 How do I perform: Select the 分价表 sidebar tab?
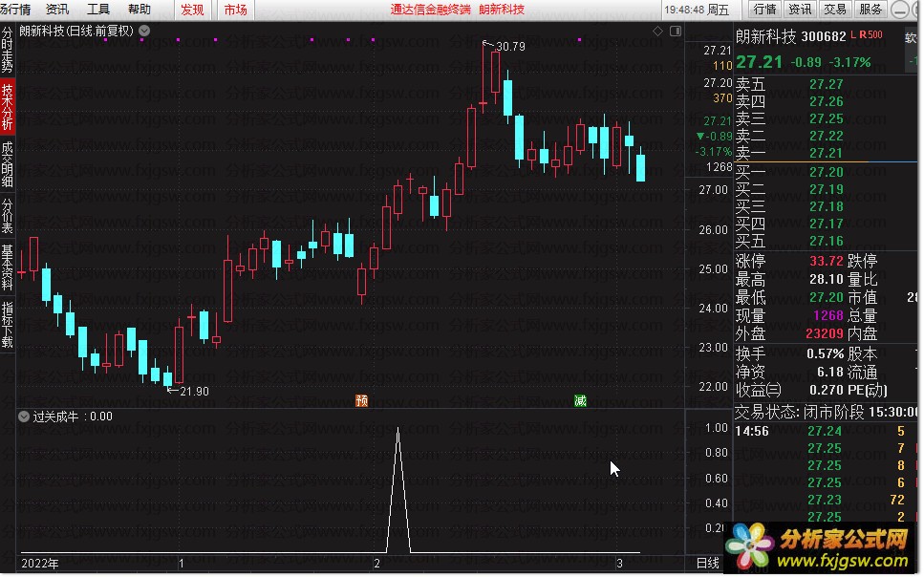pyautogui.click(x=7, y=216)
